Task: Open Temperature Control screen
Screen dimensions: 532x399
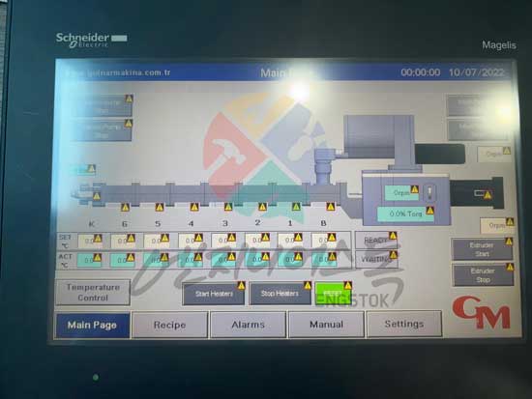Action: (x=93, y=293)
